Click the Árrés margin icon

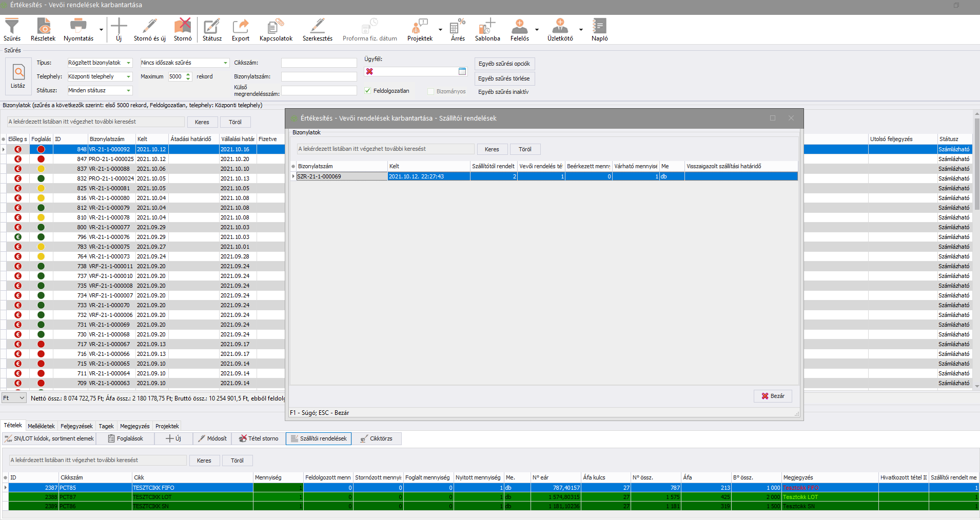(x=457, y=27)
